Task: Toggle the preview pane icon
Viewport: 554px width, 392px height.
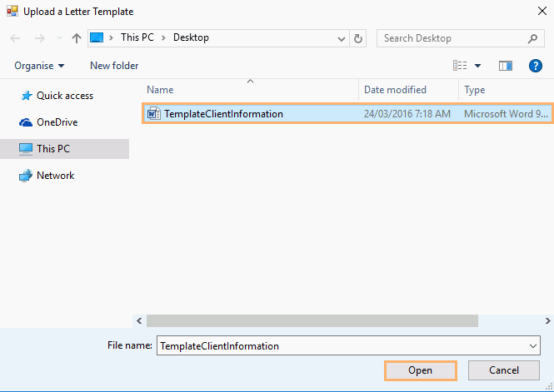Action: coord(505,66)
